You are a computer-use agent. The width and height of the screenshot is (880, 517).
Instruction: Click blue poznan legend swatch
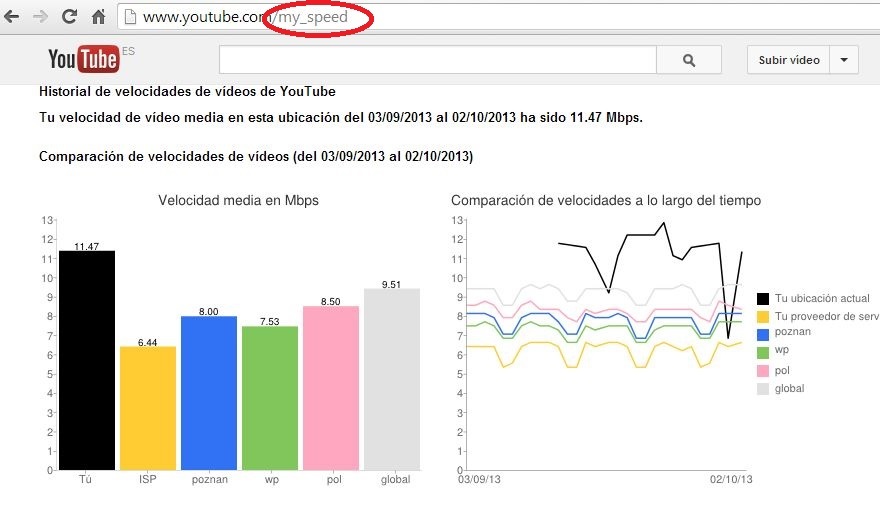point(763,335)
